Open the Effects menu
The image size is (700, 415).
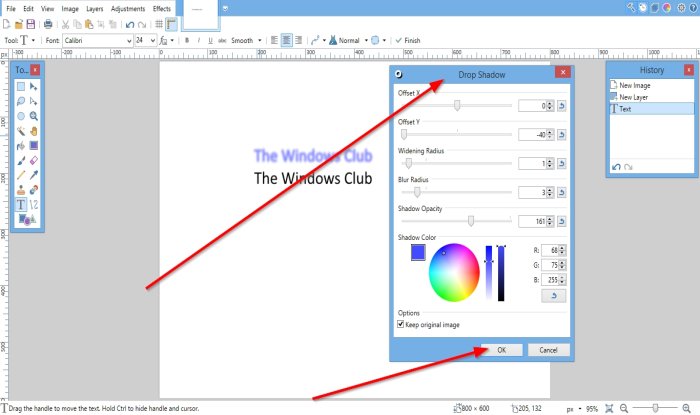pyautogui.click(x=162, y=8)
